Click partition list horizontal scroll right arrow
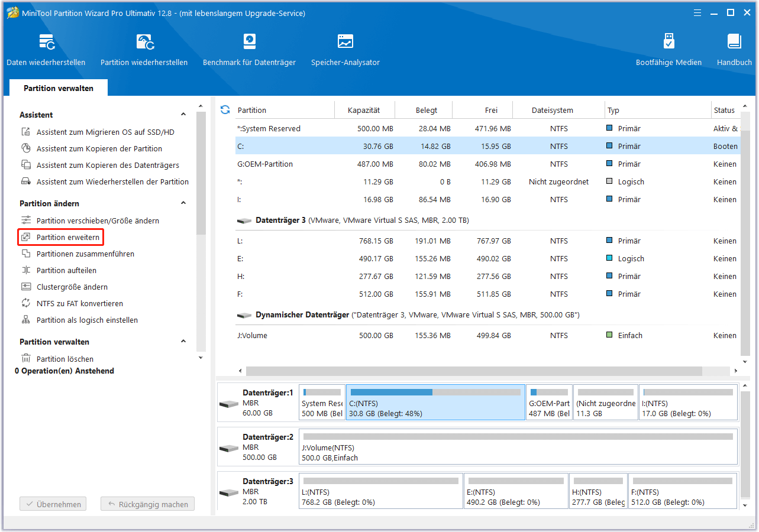 pyautogui.click(x=736, y=371)
